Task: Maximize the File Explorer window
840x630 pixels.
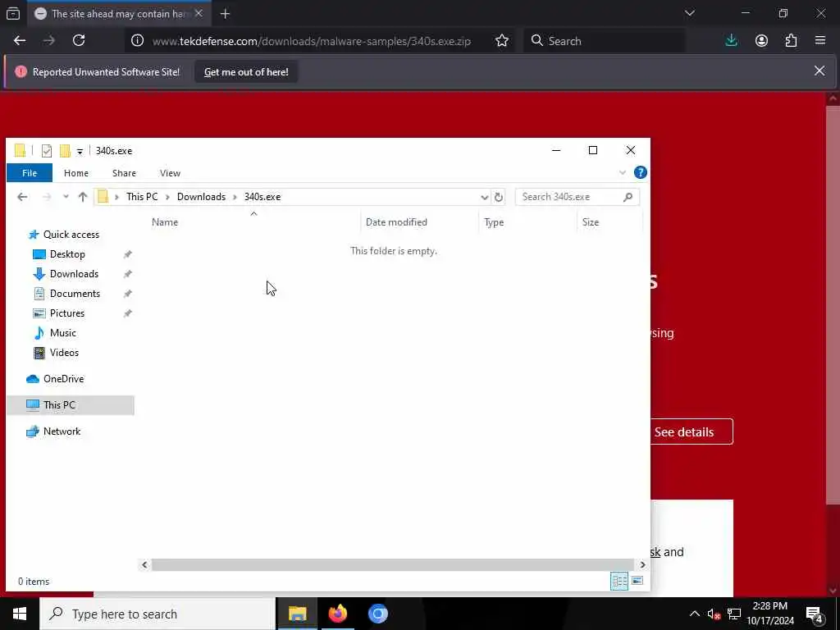Action: pos(593,151)
